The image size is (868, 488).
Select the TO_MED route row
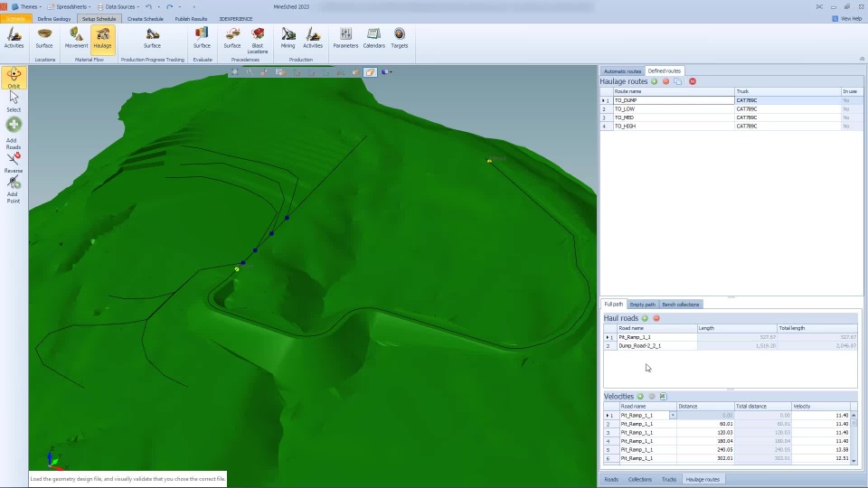[731, 117]
